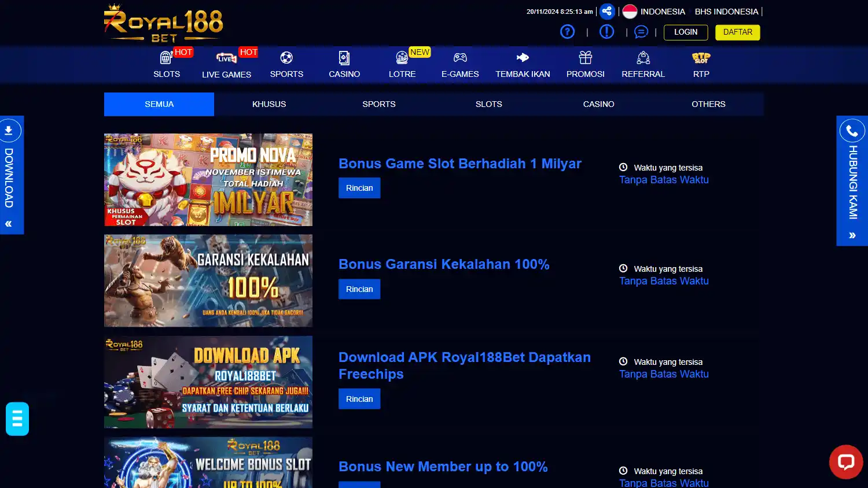Click Tanpa Batas Waktu beside 1 Milyar promo
Image resolution: width=868 pixels, height=488 pixels.
pyautogui.click(x=664, y=180)
